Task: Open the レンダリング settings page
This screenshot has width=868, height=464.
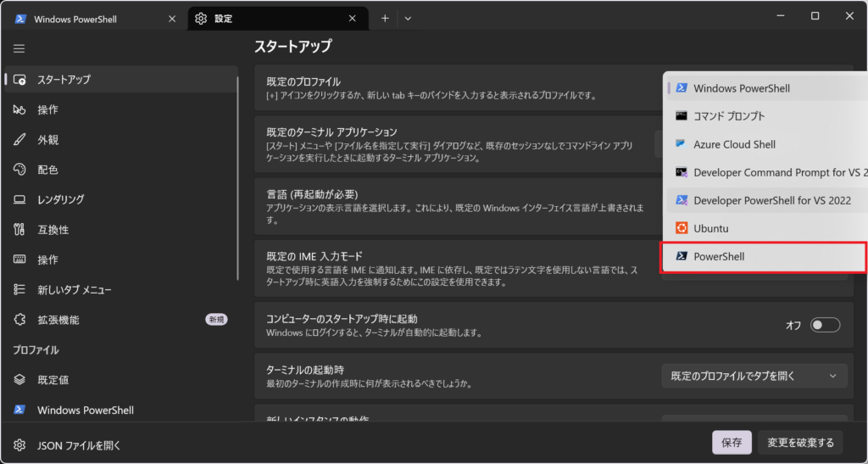Action: click(x=122, y=199)
